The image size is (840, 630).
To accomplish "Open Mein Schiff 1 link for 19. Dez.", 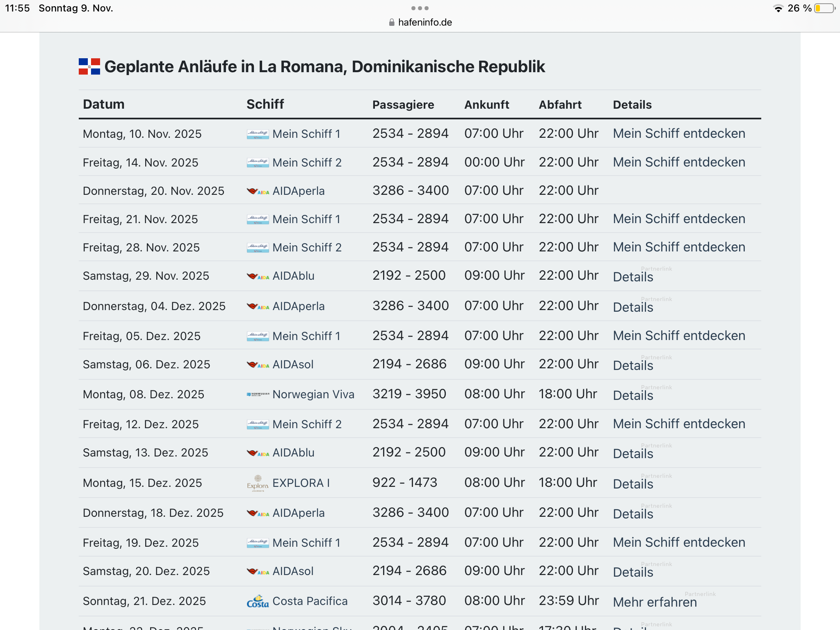I will [306, 543].
